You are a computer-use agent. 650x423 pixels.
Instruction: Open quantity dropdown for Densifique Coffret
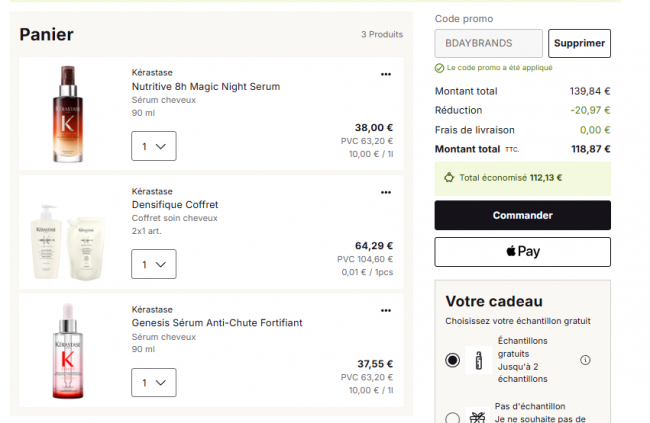154,264
